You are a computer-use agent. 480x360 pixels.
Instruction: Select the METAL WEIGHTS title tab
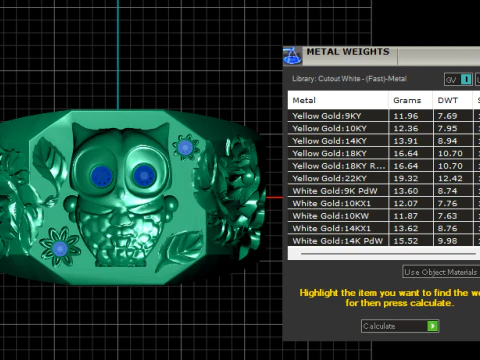click(348, 52)
